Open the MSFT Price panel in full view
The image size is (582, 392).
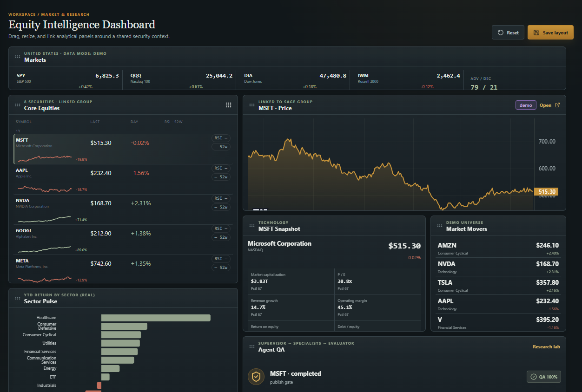tap(549, 105)
